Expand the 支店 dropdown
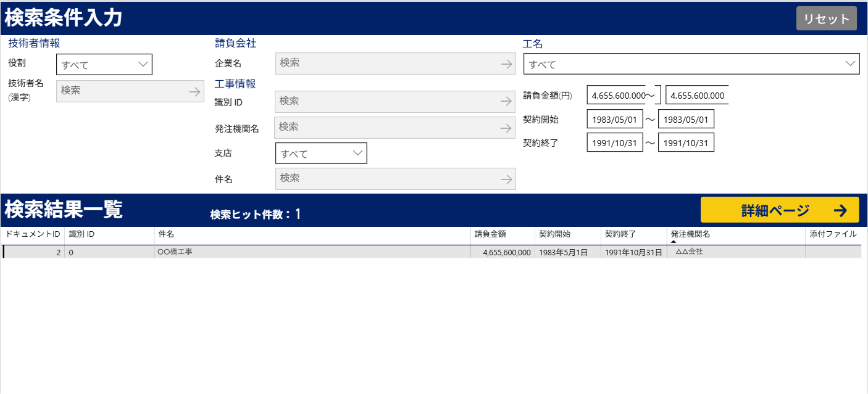 click(x=321, y=154)
